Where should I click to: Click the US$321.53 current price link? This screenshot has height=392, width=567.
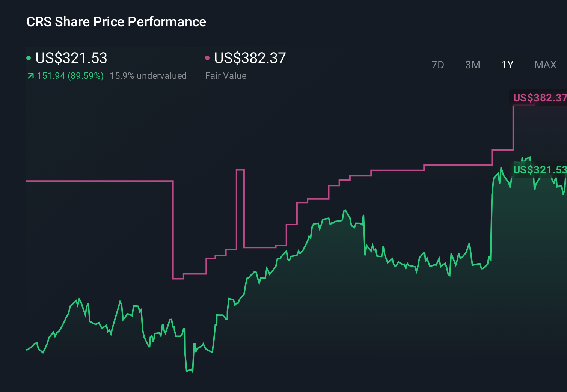(71, 58)
